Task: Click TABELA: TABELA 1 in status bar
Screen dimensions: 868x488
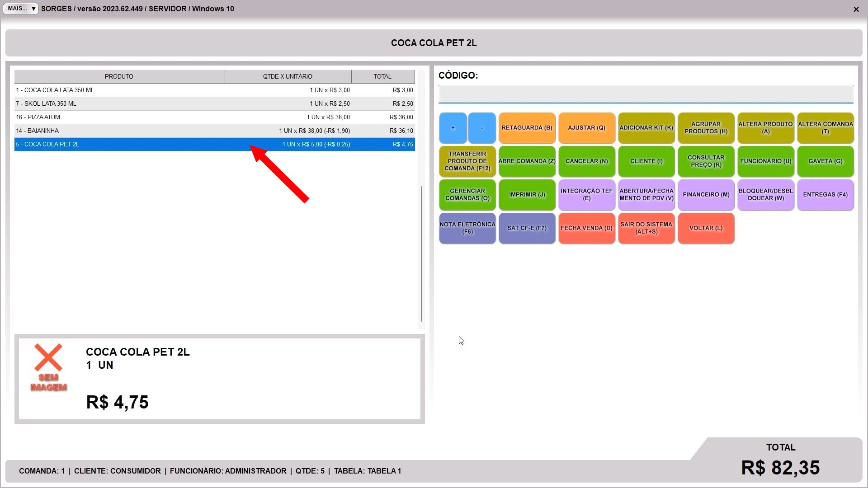Action: pyautogui.click(x=368, y=471)
